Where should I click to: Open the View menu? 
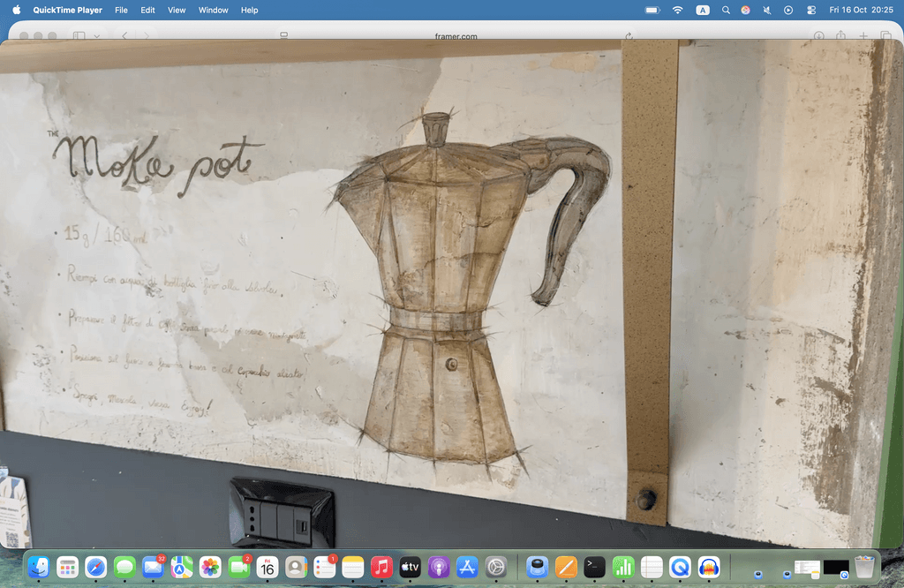[177, 10]
